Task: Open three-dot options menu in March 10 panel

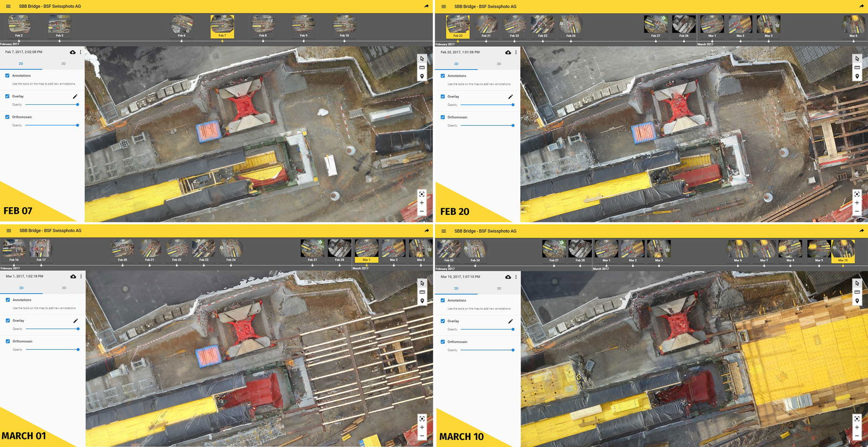Action: coord(515,277)
